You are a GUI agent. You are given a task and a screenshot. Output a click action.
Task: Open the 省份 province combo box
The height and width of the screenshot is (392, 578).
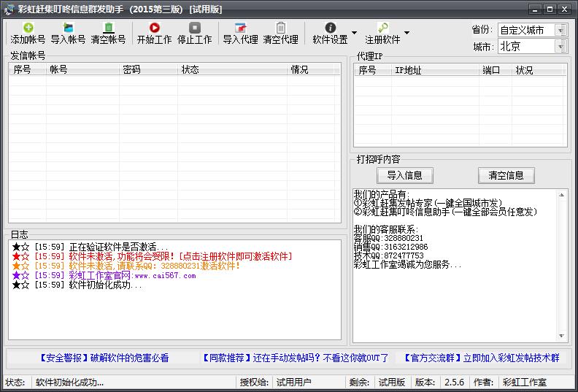click(x=533, y=30)
